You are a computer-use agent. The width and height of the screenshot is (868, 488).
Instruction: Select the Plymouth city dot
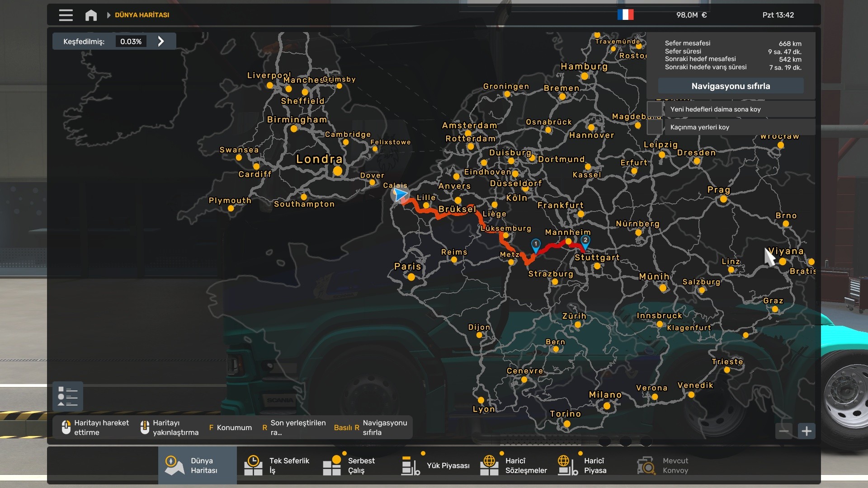(x=231, y=208)
